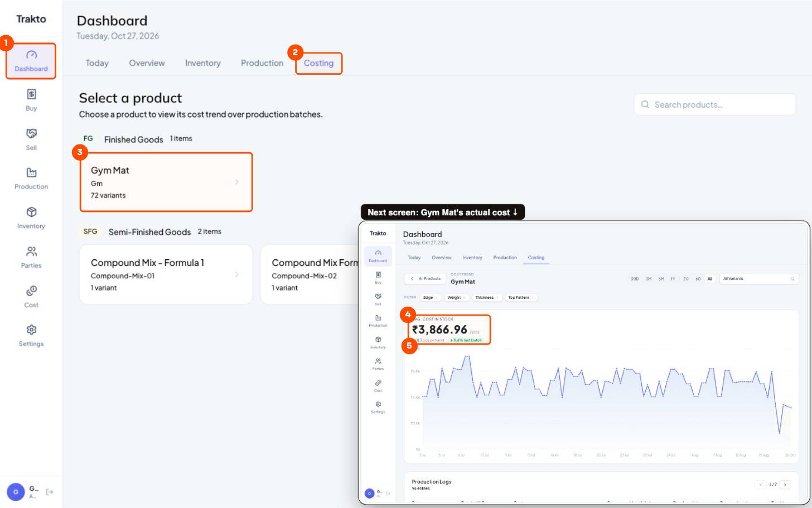Click the Dashboard icon in the next-screen preview sidebar
Image resolution: width=812 pixels, height=508 pixels.
pos(378,253)
